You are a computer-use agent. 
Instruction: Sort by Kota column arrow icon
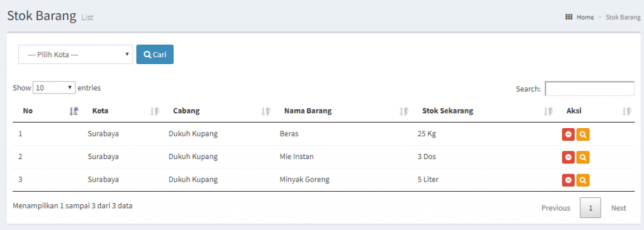click(155, 111)
